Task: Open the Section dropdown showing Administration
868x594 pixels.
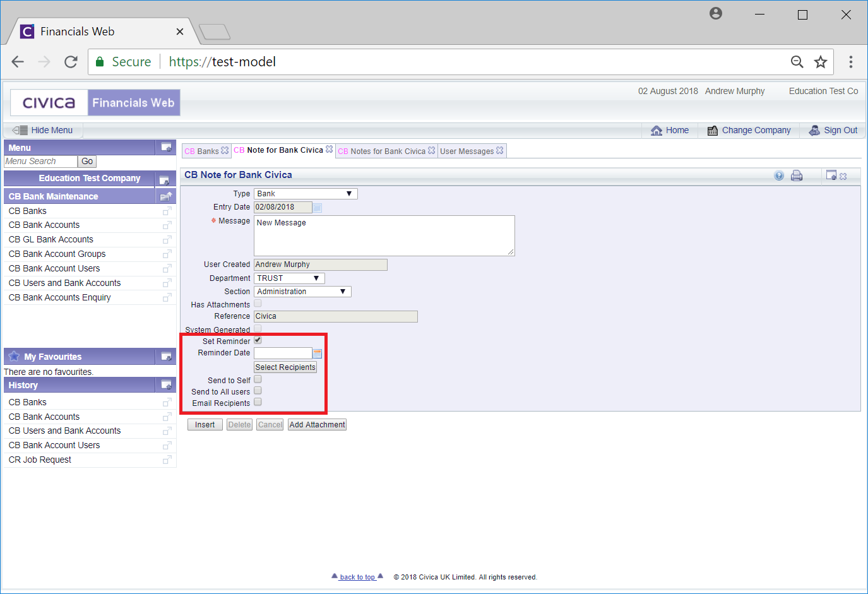Action: pos(302,292)
